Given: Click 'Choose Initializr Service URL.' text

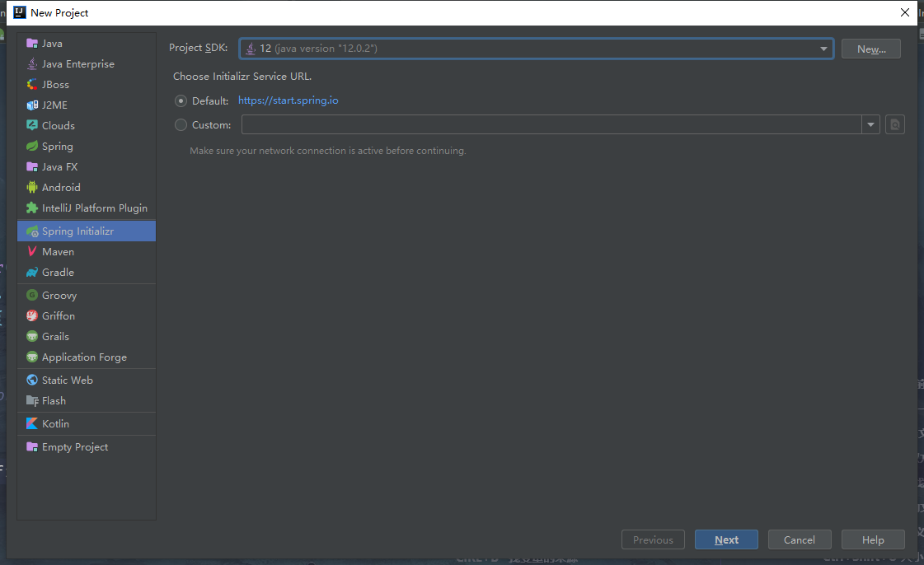Looking at the screenshot, I should point(242,77).
